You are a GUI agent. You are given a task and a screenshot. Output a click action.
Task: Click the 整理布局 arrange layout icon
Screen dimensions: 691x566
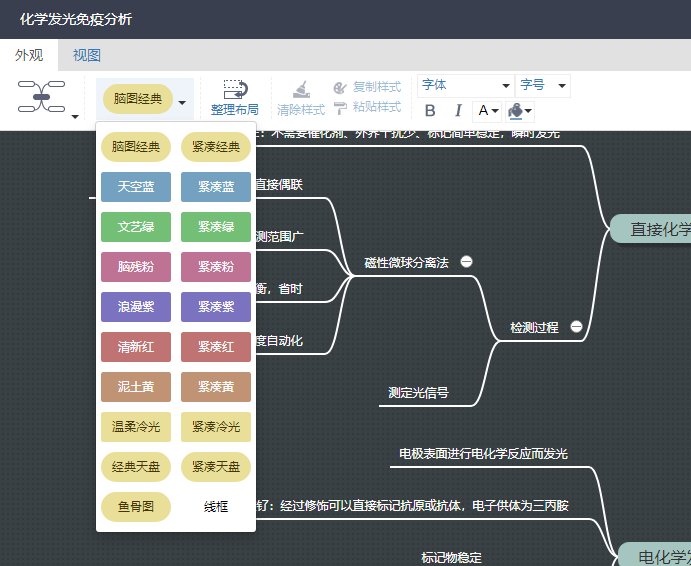tap(234, 91)
